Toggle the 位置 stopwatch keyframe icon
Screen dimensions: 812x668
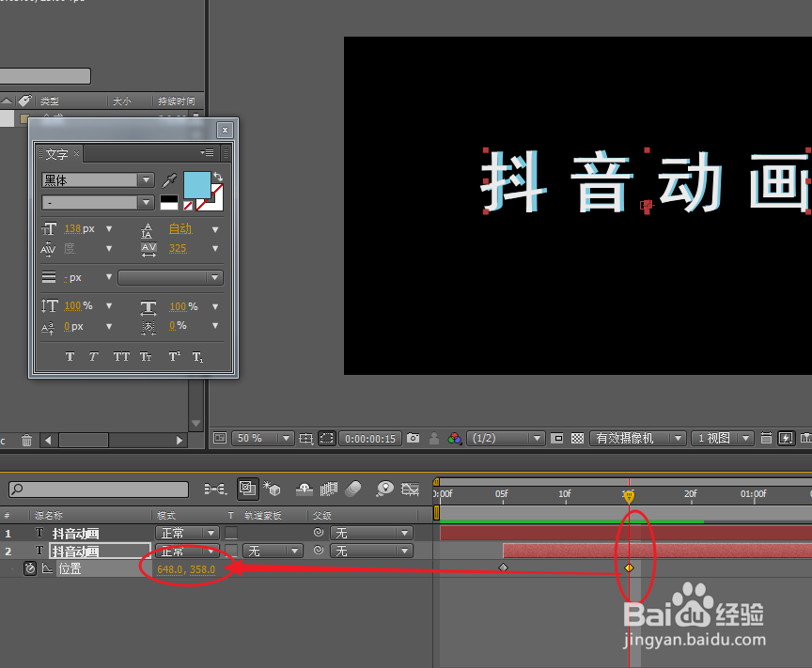(x=30, y=568)
